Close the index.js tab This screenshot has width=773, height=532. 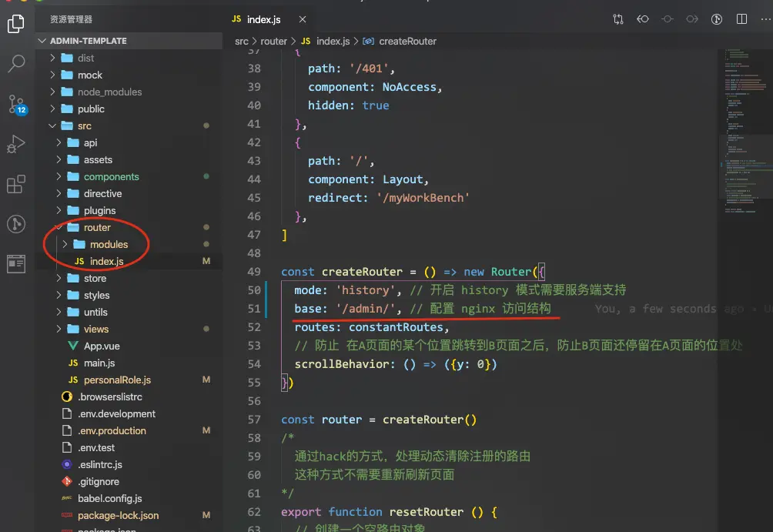tap(303, 19)
